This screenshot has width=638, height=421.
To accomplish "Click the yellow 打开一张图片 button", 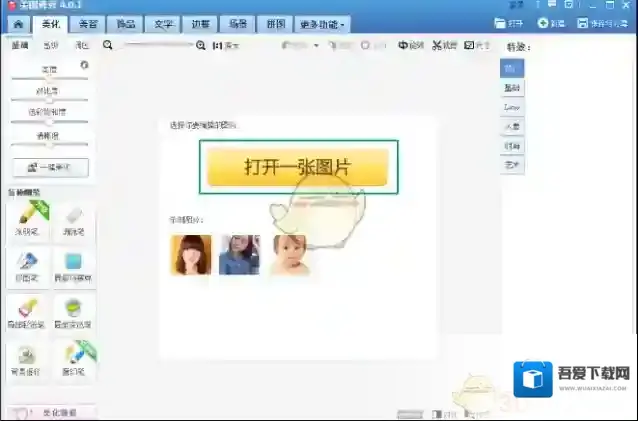I will [x=297, y=167].
